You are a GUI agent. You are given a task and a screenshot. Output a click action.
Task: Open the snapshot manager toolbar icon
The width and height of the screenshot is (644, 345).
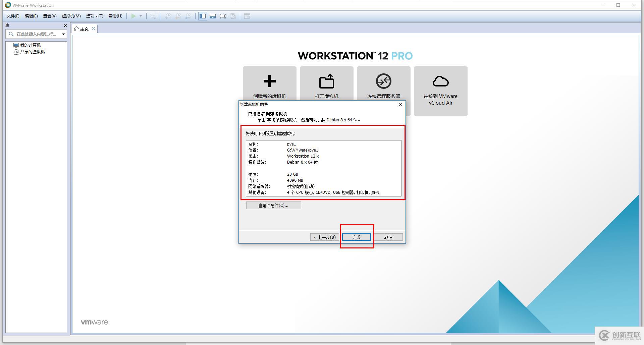tap(189, 16)
